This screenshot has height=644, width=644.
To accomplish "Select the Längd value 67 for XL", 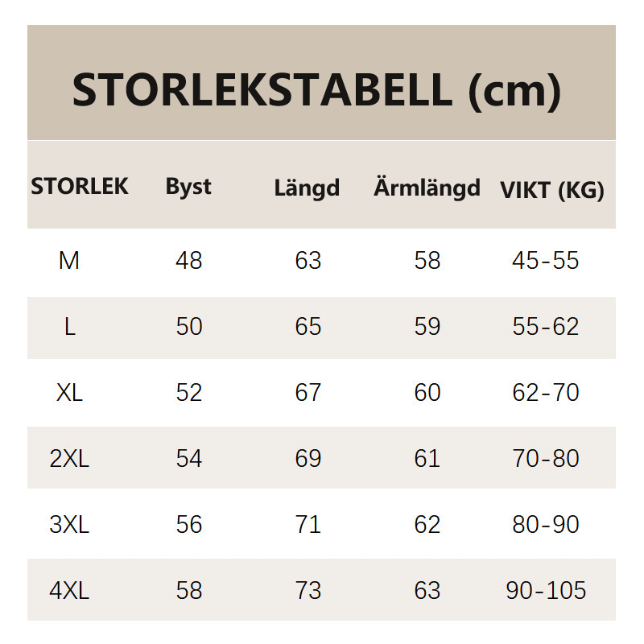I will coord(308,393).
